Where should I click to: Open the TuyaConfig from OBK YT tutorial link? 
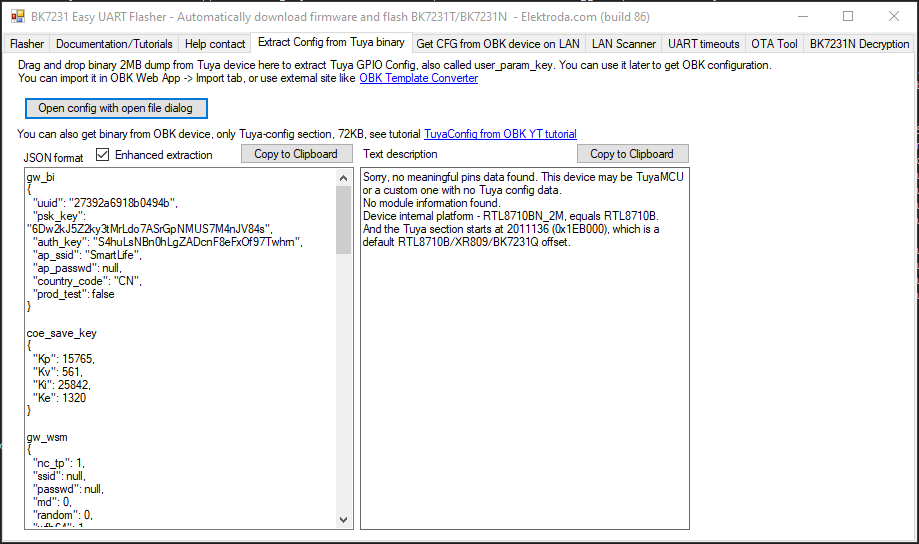tap(500, 134)
